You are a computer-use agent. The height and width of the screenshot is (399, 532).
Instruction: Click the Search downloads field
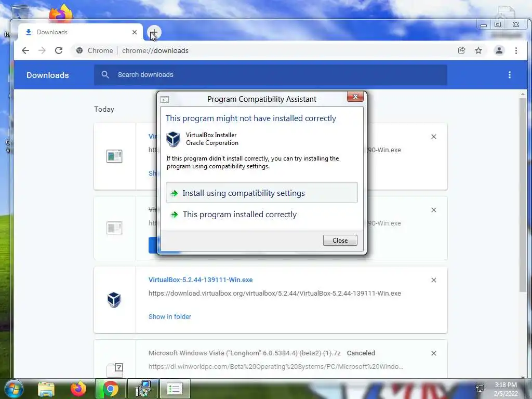pos(270,75)
